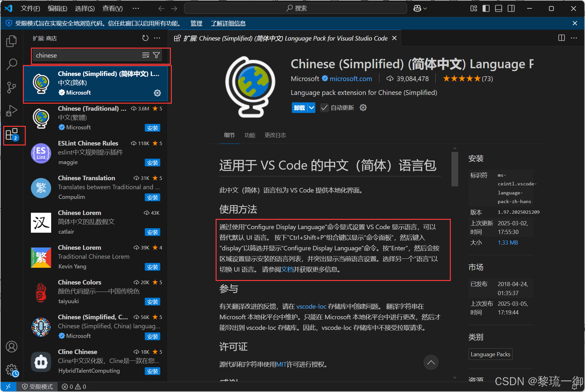Expand uninstall dropdown arrow
This screenshot has height=392, width=585.
pyautogui.click(x=311, y=107)
